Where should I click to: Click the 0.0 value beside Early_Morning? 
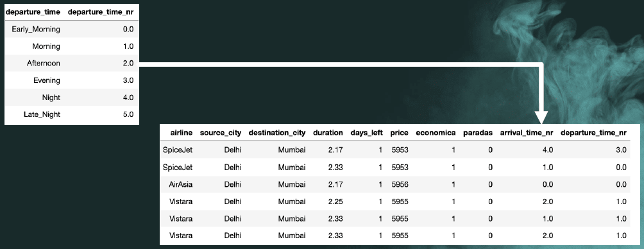(128, 29)
